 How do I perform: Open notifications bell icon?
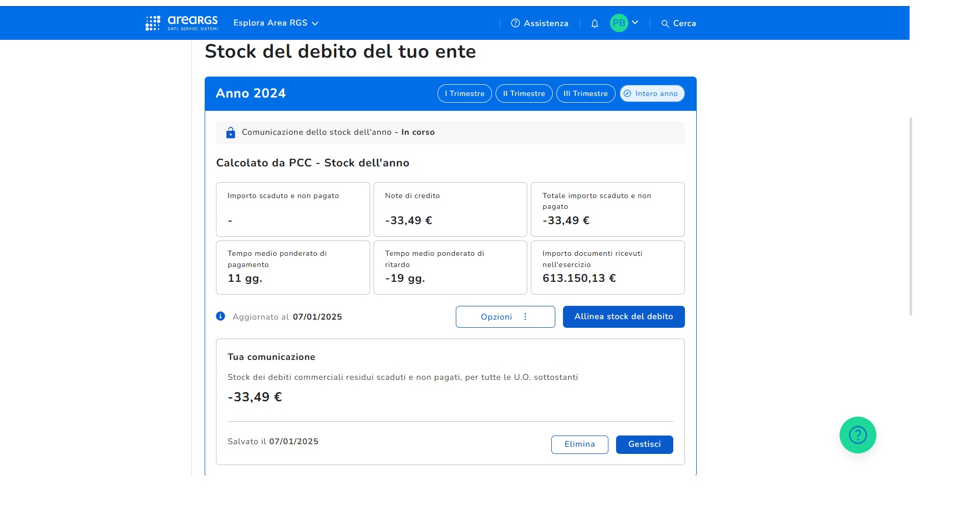click(x=595, y=23)
